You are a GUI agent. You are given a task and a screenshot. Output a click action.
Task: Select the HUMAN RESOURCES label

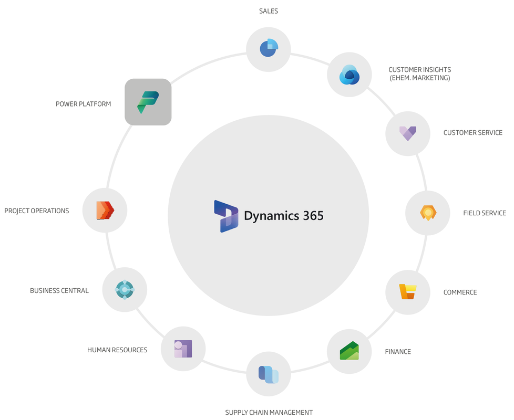click(117, 350)
